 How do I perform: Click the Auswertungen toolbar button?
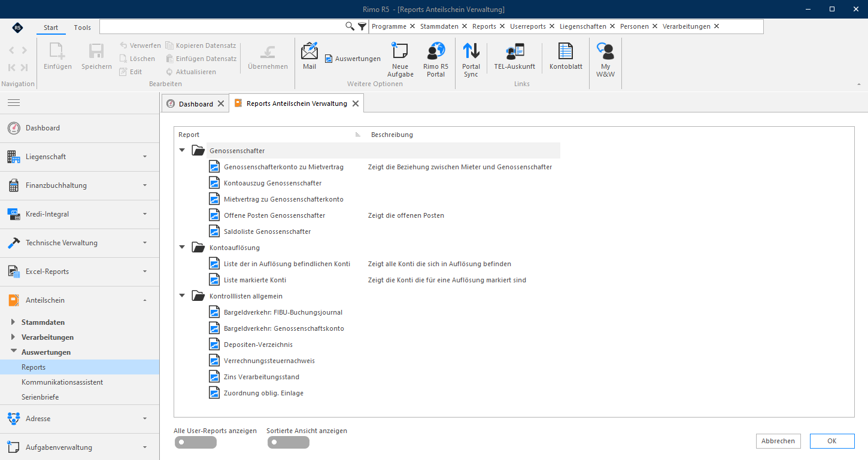click(x=353, y=59)
